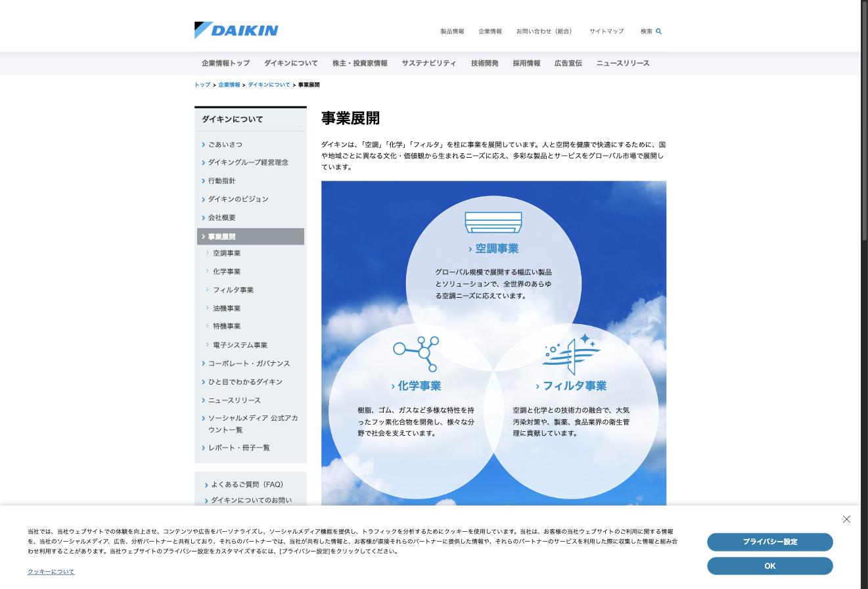Open ダイキンについて sidebar heading

point(233,120)
